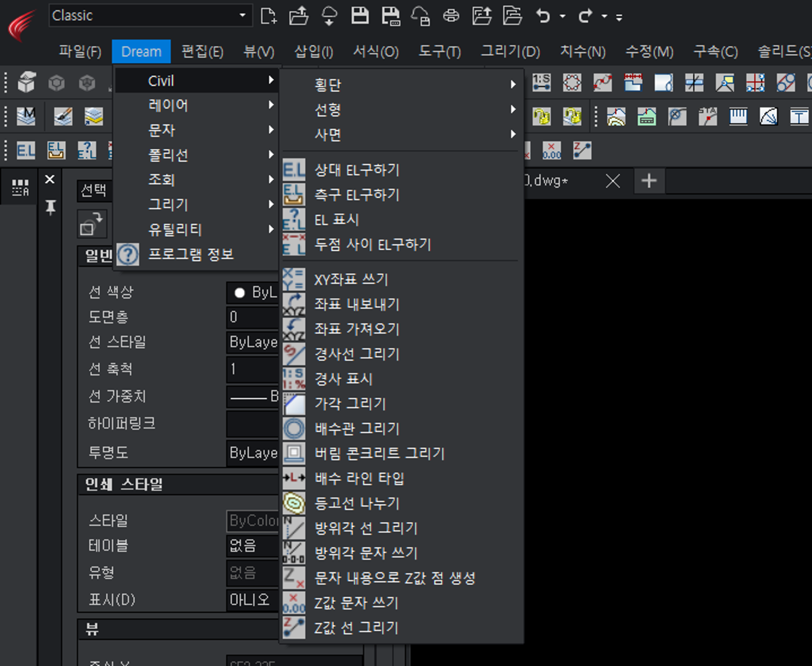Click the Z line drawing toolbar icon
Viewport: 812px width, 666px height.
(x=582, y=151)
